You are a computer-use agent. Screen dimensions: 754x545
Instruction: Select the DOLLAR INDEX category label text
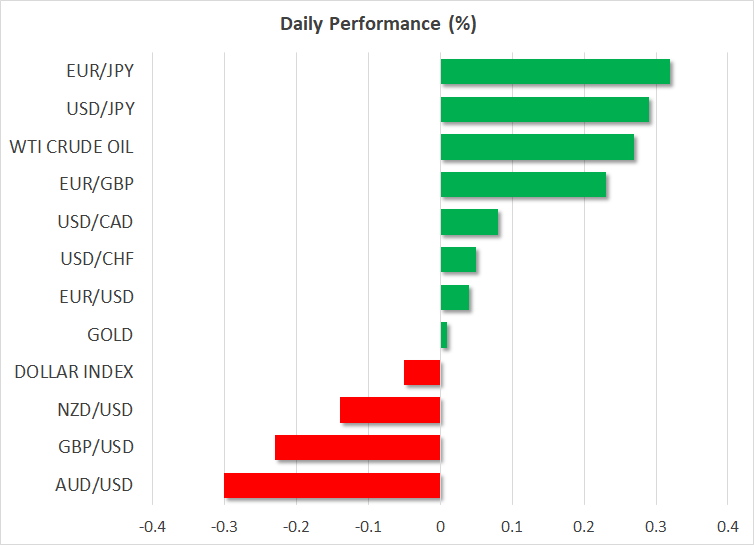pyautogui.click(x=74, y=372)
